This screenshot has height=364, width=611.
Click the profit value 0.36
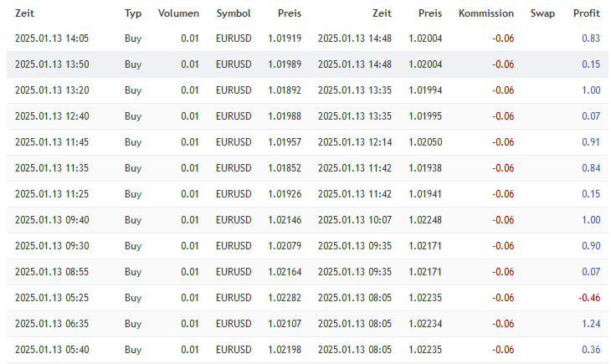(x=590, y=350)
